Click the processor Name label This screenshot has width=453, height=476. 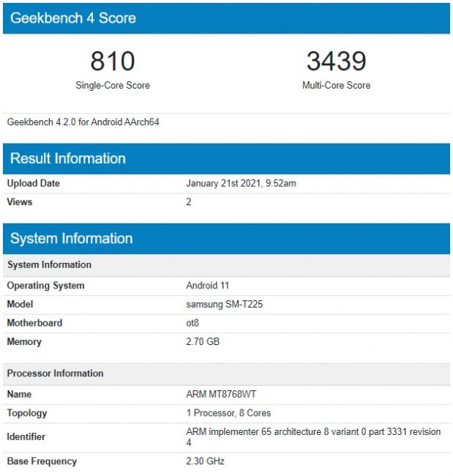click(20, 394)
